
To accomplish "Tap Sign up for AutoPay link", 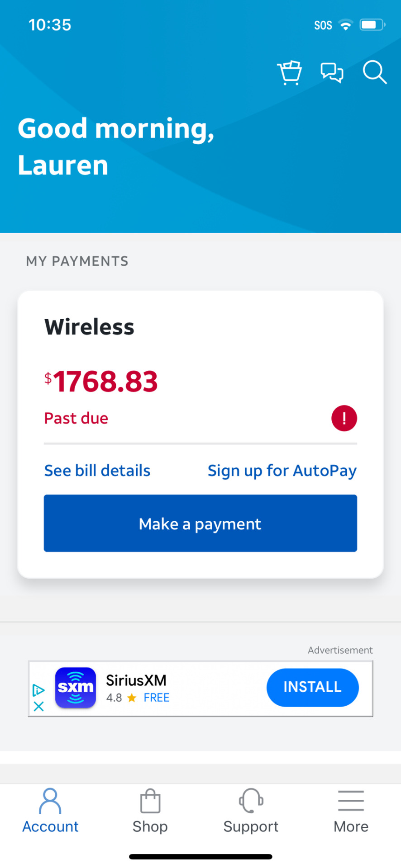I will tap(282, 471).
